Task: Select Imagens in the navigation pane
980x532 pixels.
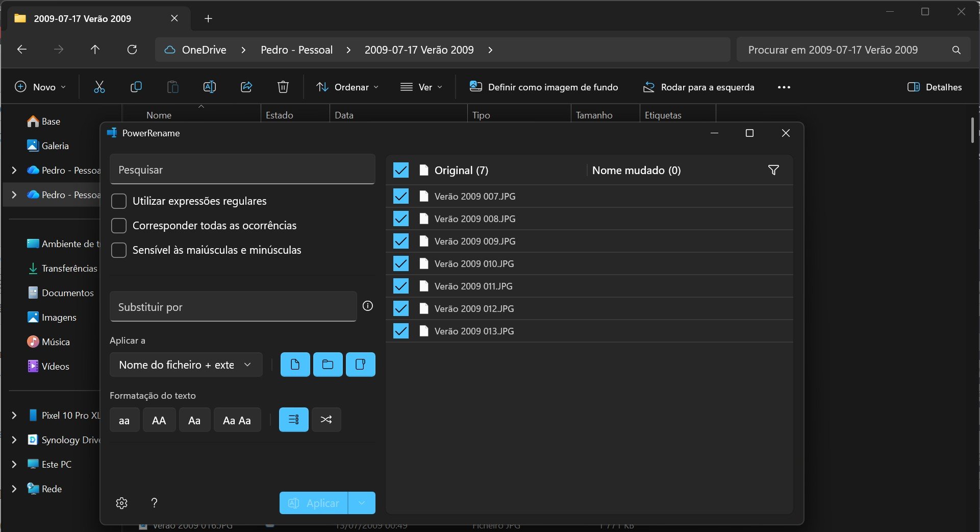Action: pyautogui.click(x=59, y=318)
